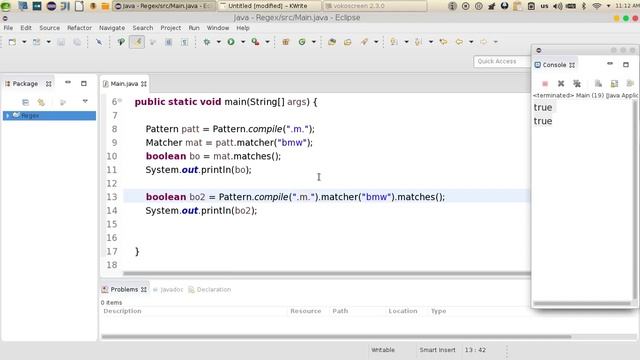Click the Open Type toolbar icon

tap(332, 42)
